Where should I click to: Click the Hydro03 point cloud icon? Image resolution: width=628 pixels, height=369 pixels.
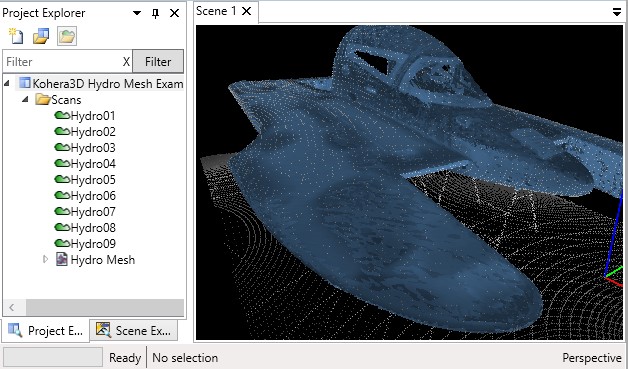(x=62, y=147)
